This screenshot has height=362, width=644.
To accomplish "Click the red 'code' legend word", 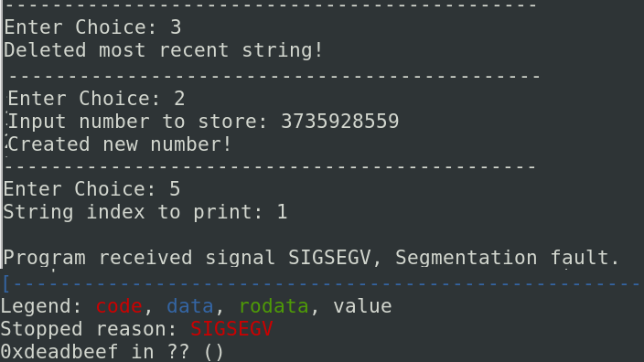I will tap(120, 306).
